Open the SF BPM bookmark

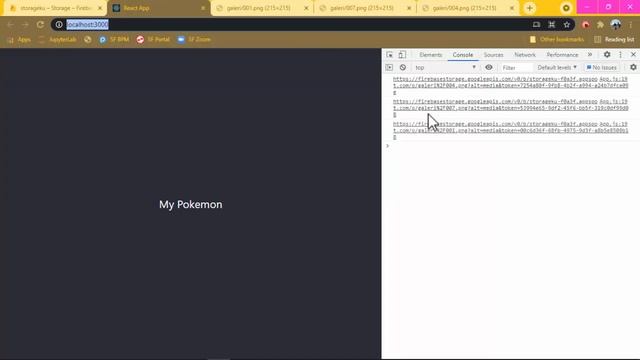114,40
